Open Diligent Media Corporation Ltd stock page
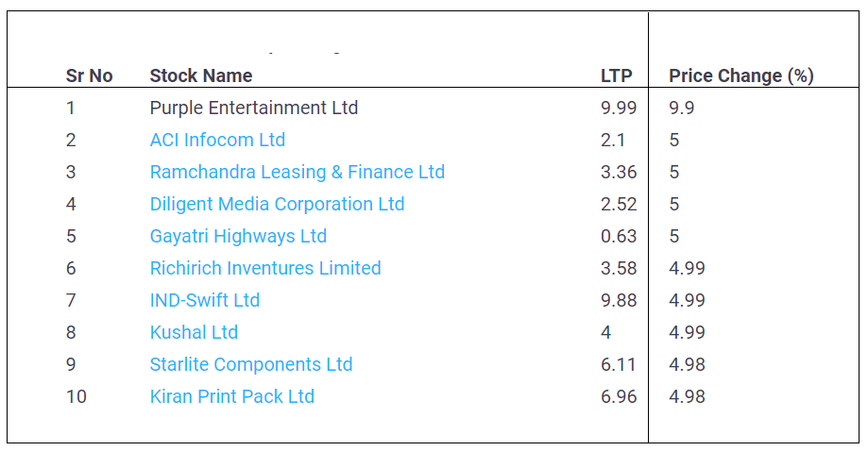The height and width of the screenshot is (451, 868). point(277,204)
